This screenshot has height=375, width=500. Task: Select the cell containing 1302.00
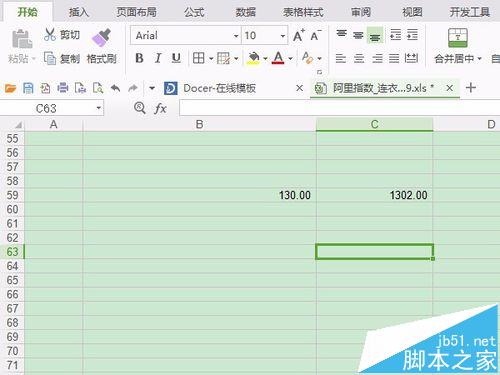374,195
